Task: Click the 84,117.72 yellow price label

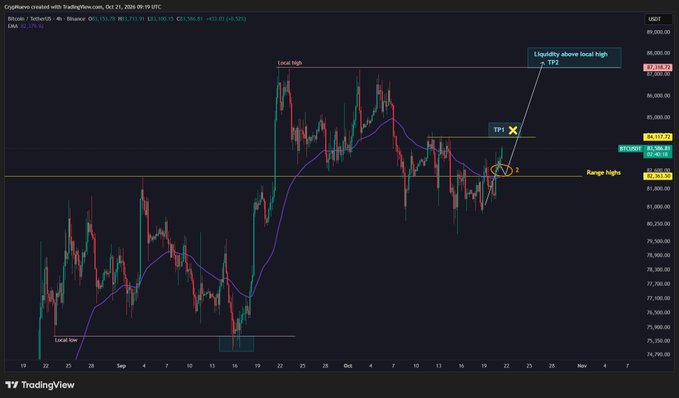Action: [x=658, y=137]
